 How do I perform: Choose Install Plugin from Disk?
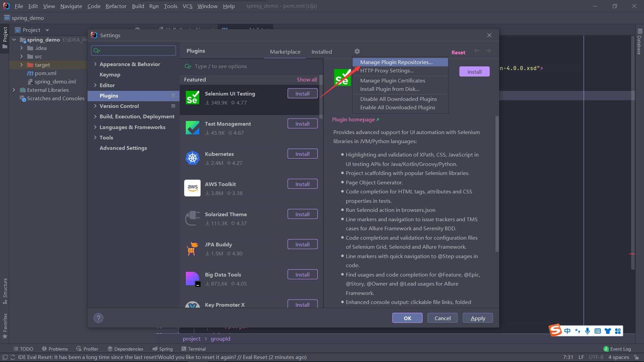pos(400,89)
